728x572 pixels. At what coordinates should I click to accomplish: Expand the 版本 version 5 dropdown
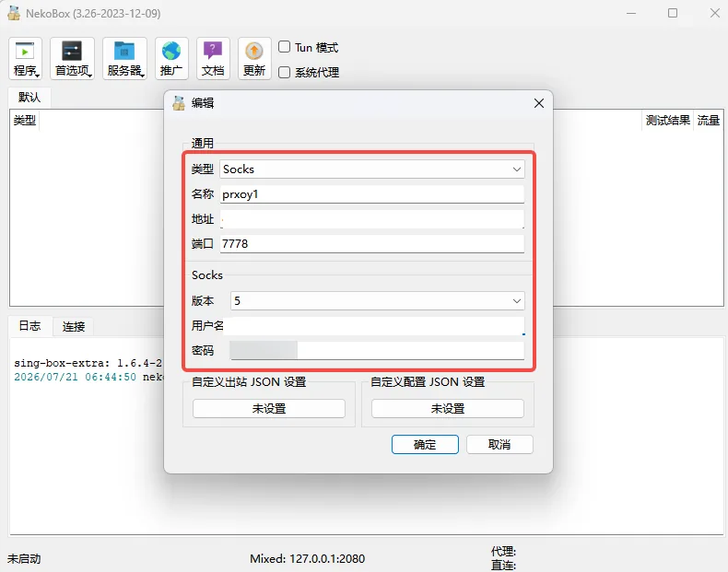click(x=378, y=301)
